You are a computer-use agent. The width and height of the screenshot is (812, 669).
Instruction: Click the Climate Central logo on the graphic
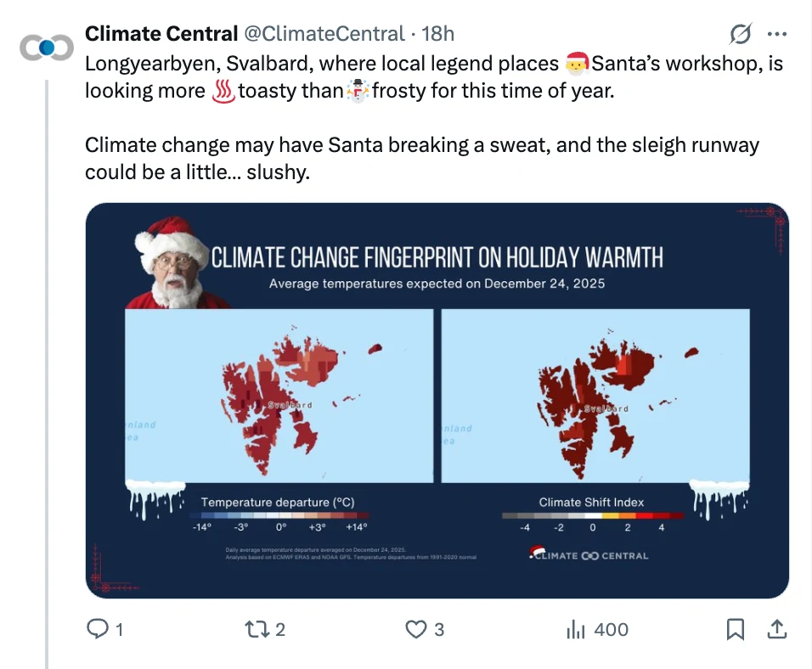coord(589,556)
